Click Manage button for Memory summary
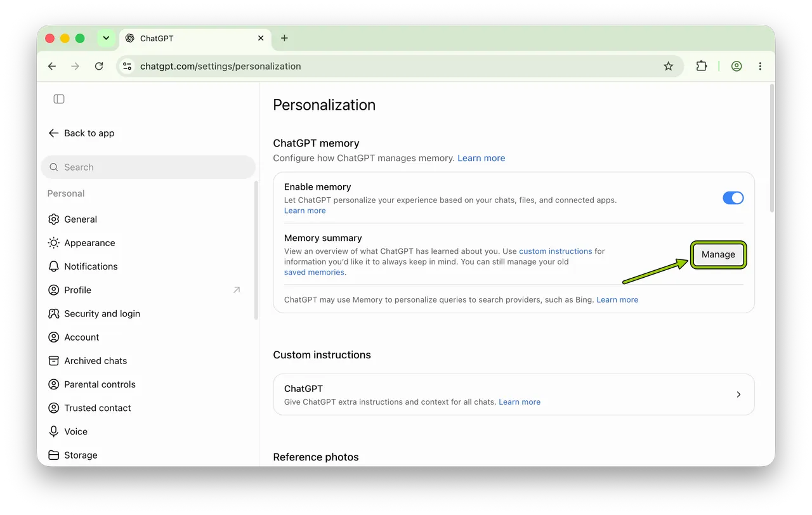 coord(718,254)
